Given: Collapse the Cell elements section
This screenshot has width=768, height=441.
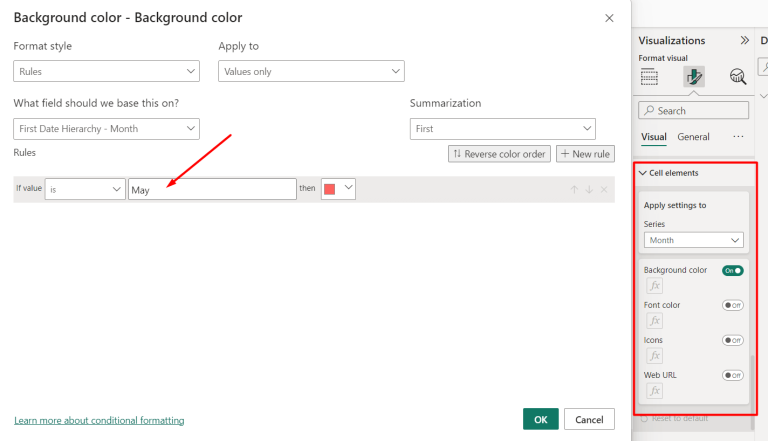Looking at the screenshot, I should tap(644, 173).
